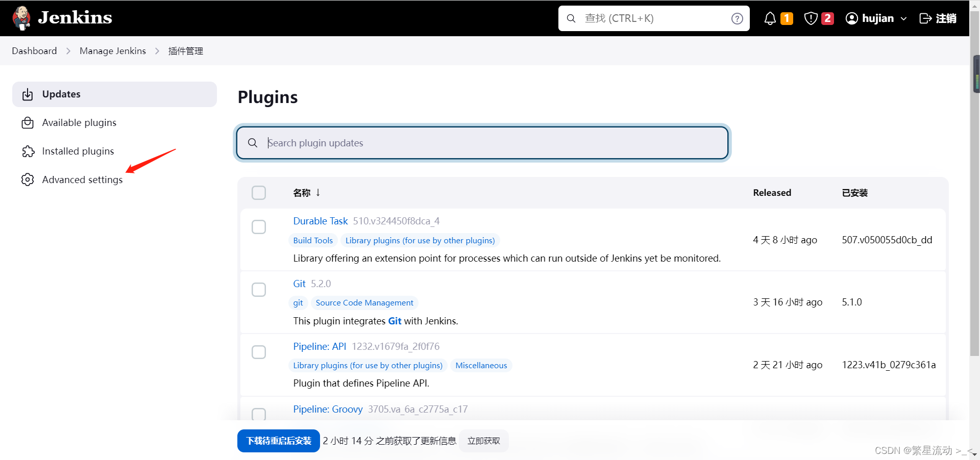Open Available plugins in sidebar
The height and width of the screenshot is (460, 980).
[x=114, y=123]
